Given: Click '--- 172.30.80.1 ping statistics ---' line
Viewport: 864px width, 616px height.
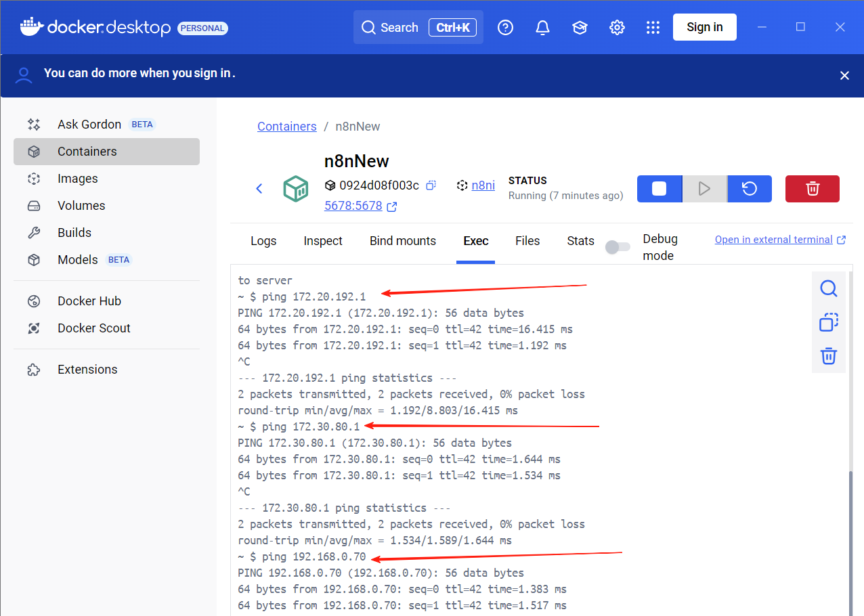Looking at the screenshot, I should click(344, 508).
